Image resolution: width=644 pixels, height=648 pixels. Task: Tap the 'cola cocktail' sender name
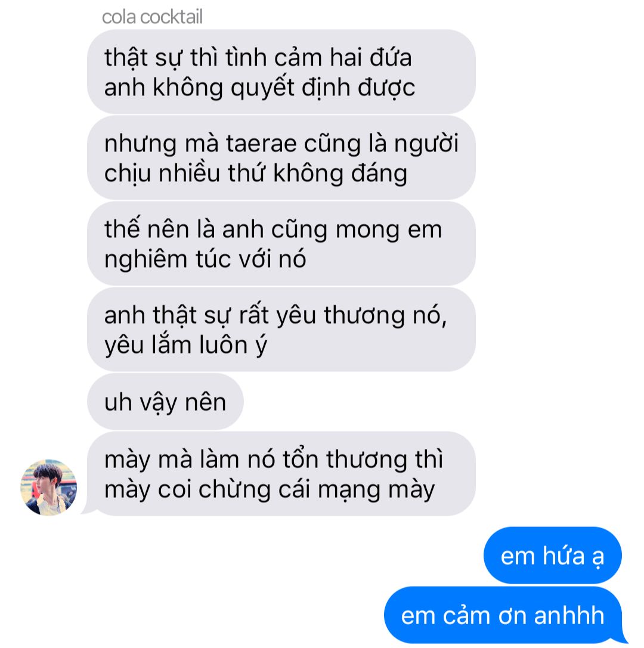tap(152, 17)
